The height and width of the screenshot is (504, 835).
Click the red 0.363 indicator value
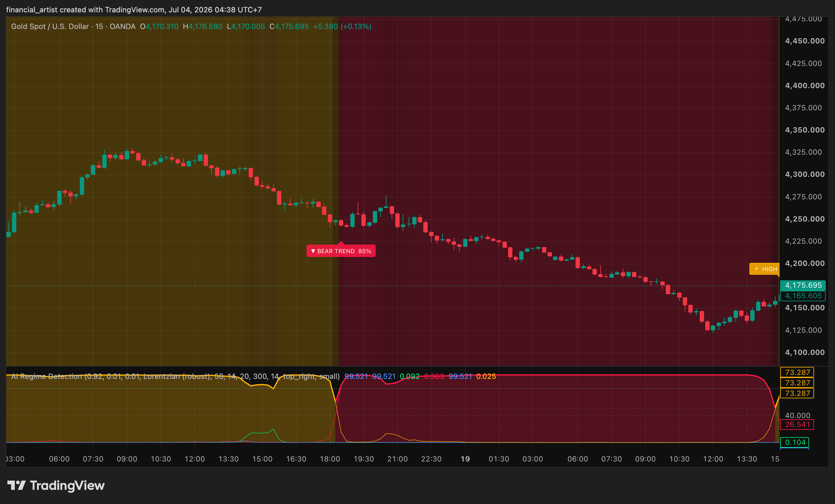pyautogui.click(x=434, y=376)
